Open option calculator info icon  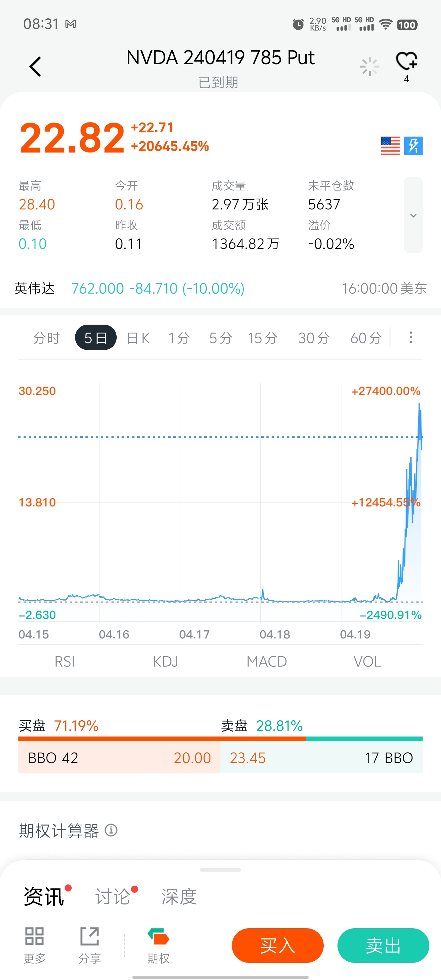coord(111,830)
